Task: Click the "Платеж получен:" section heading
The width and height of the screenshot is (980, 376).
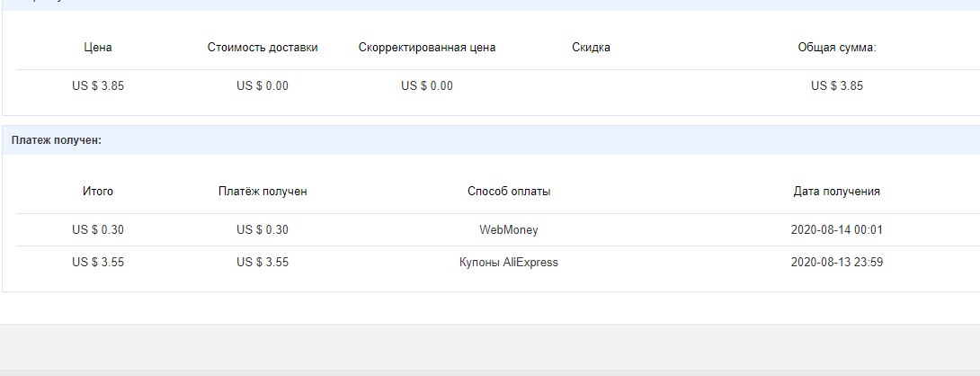Action: click(57, 140)
